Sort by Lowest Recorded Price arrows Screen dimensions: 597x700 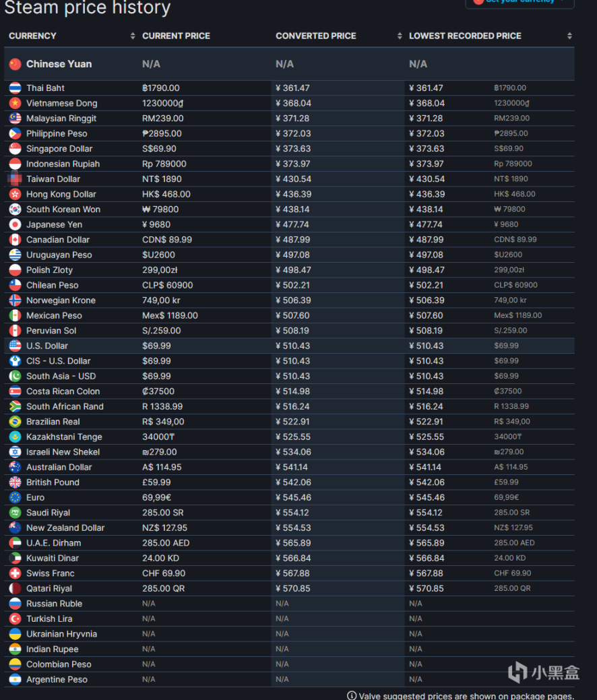coord(570,36)
